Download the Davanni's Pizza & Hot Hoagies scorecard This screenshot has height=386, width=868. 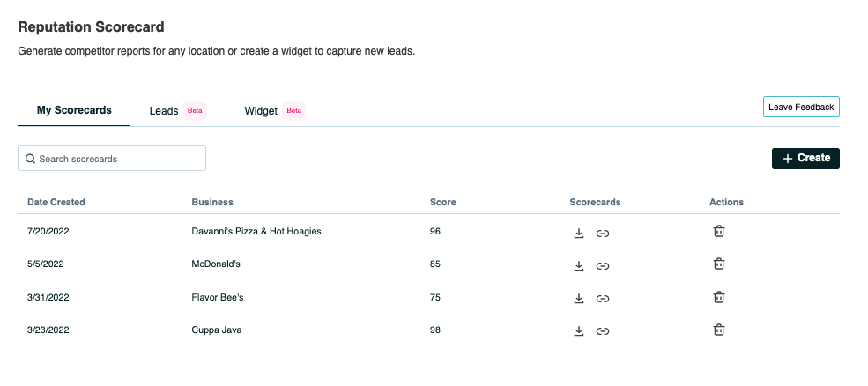point(579,233)
